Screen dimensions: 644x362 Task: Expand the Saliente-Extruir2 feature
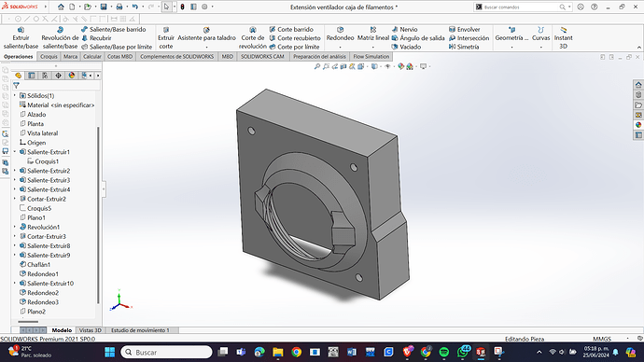pos(15,171)
